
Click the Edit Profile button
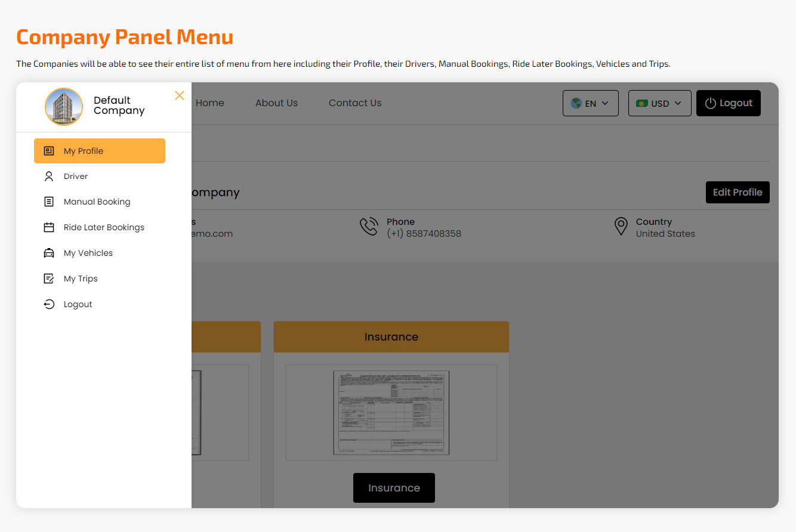(738, 192)
